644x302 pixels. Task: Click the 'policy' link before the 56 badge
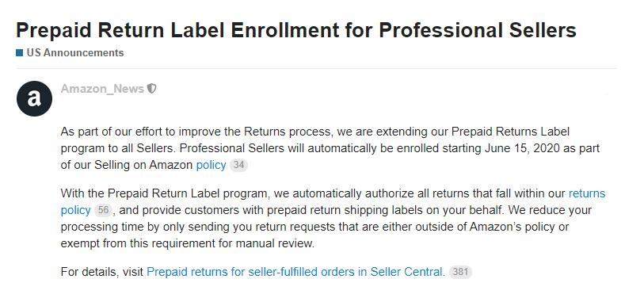(75, 210)
